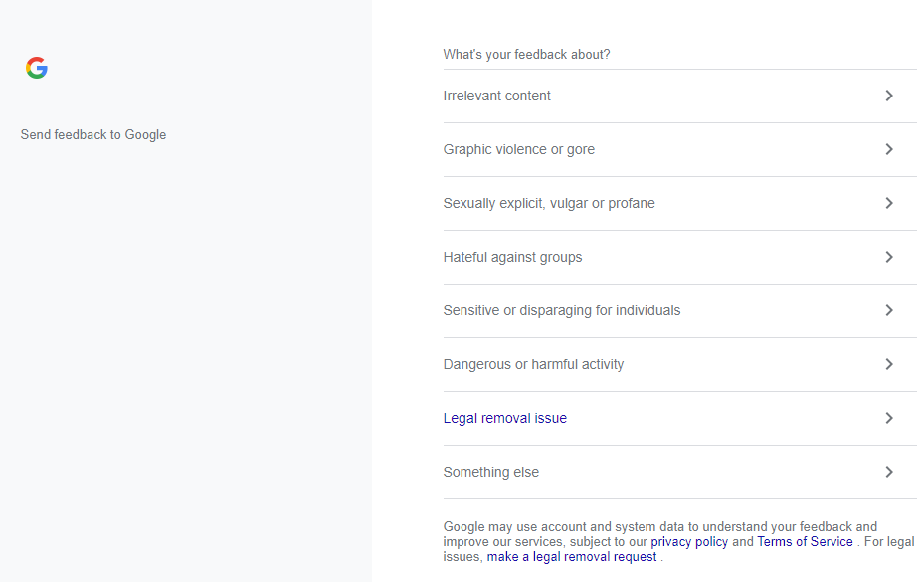924x582 pixels.
Task: Open the privacy policy link
Action: (689, 542)
